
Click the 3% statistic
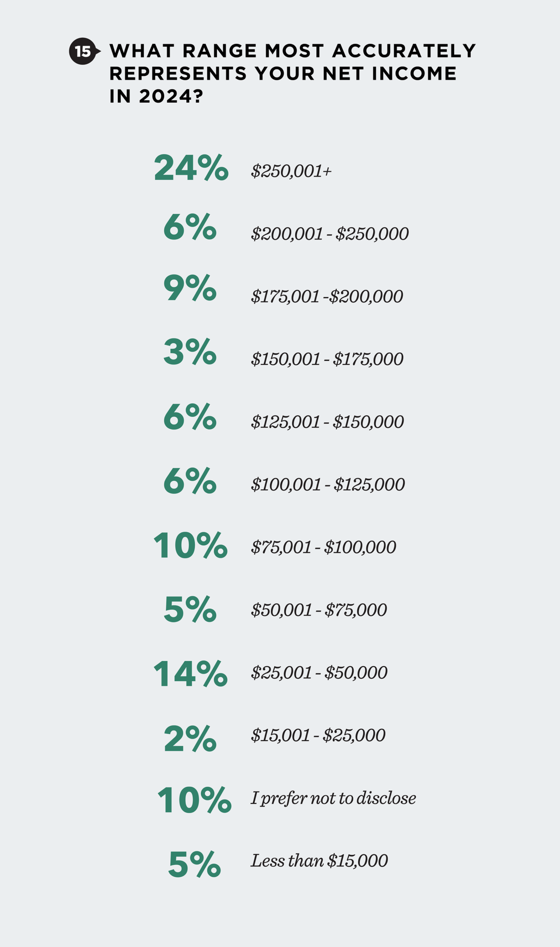click(x=190, y=352)
